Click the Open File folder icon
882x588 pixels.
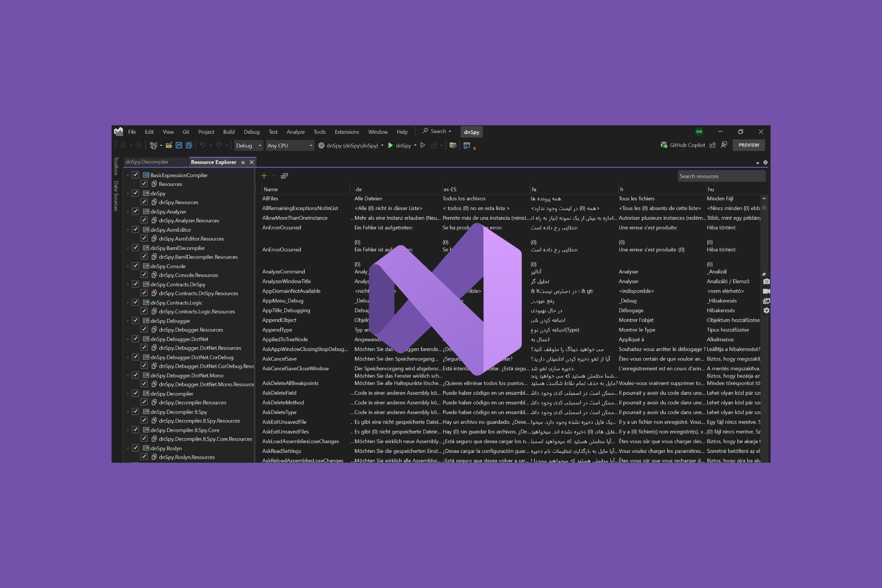coord(169,146)
